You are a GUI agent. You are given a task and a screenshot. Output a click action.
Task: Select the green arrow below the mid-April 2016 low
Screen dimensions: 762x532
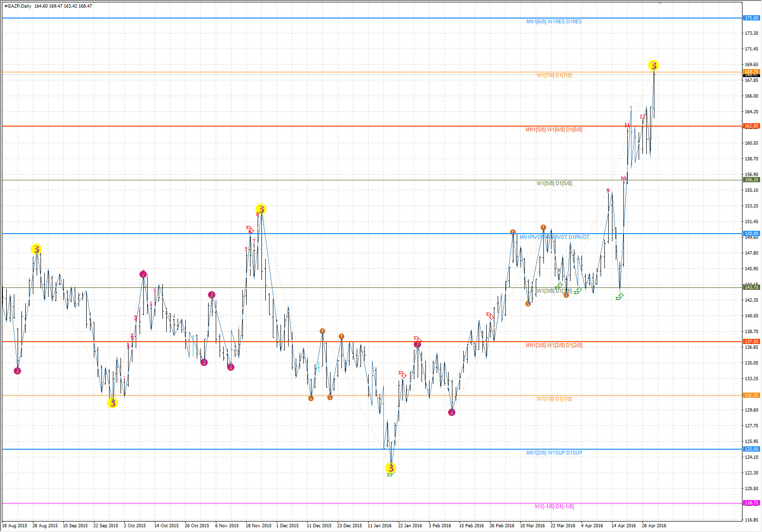coord(619,296)
